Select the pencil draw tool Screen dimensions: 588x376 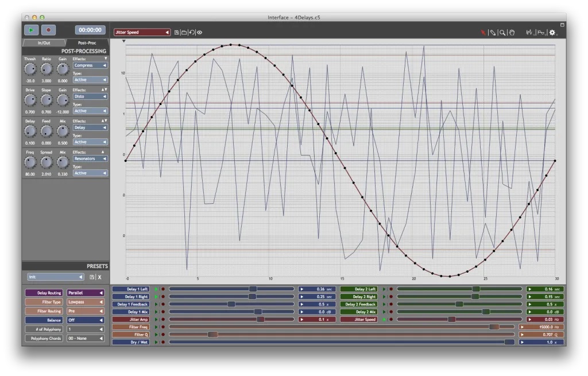click(x=493, y=33)
